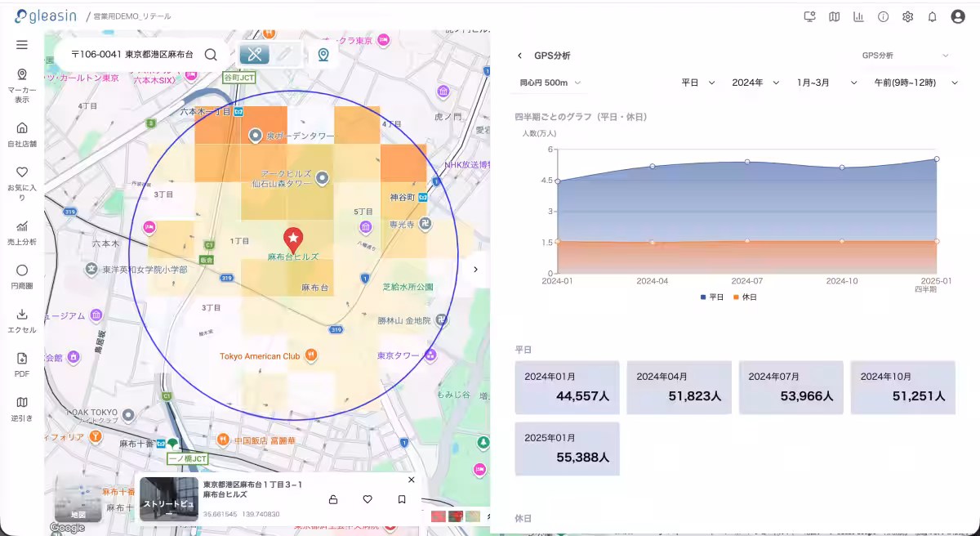
Task: Click the red star marker on 麻布台ヒルズ
Action: 293,240
